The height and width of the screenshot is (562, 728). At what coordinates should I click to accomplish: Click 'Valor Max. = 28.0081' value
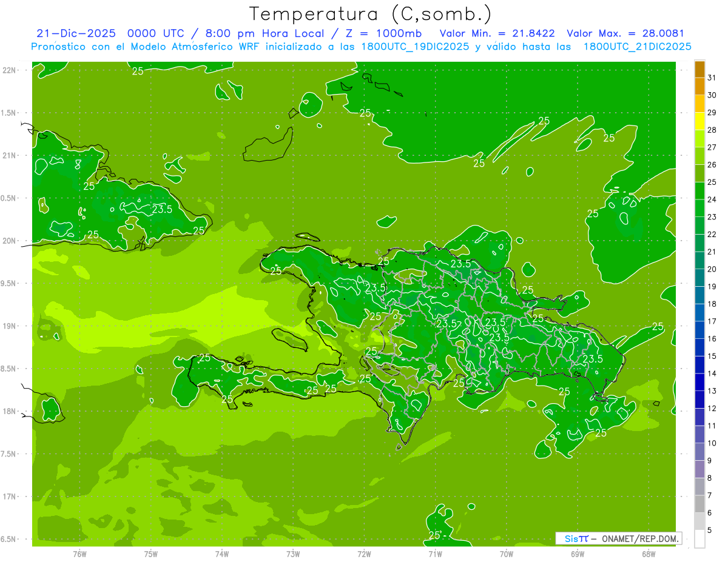[625, 33]
